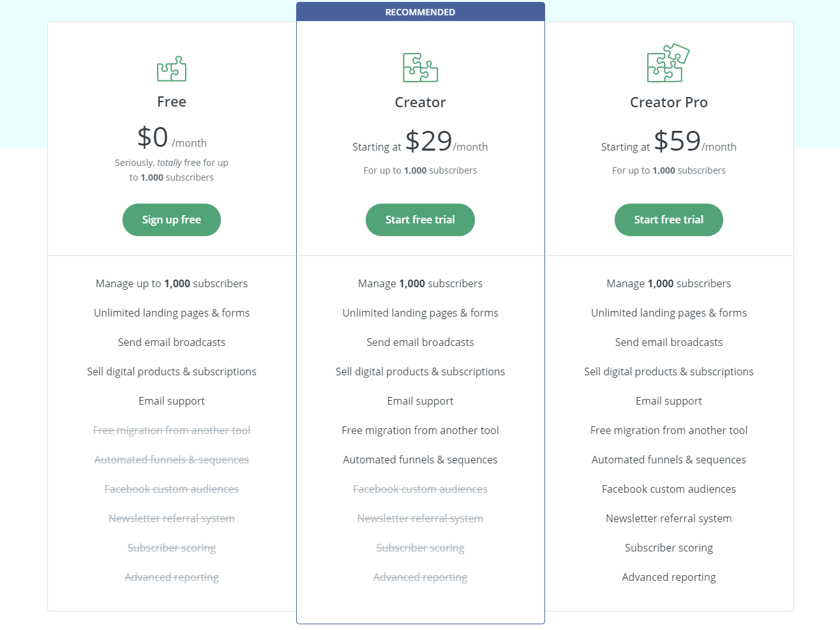The image size is (840, 630).
Task: Click the Sign up free button
Action: [x=172, y=220]
